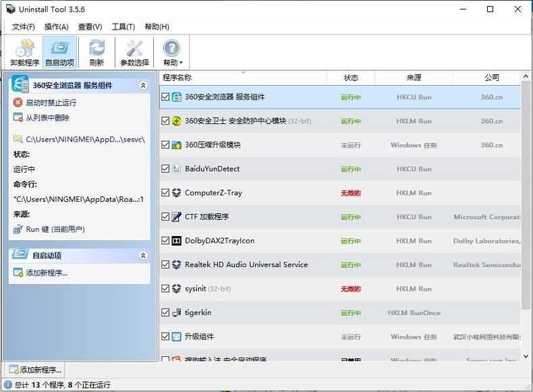Click 360安全卫士 row icon
Image resolution: width=533 pixels, height=392 pixels.
click(176, 121)
